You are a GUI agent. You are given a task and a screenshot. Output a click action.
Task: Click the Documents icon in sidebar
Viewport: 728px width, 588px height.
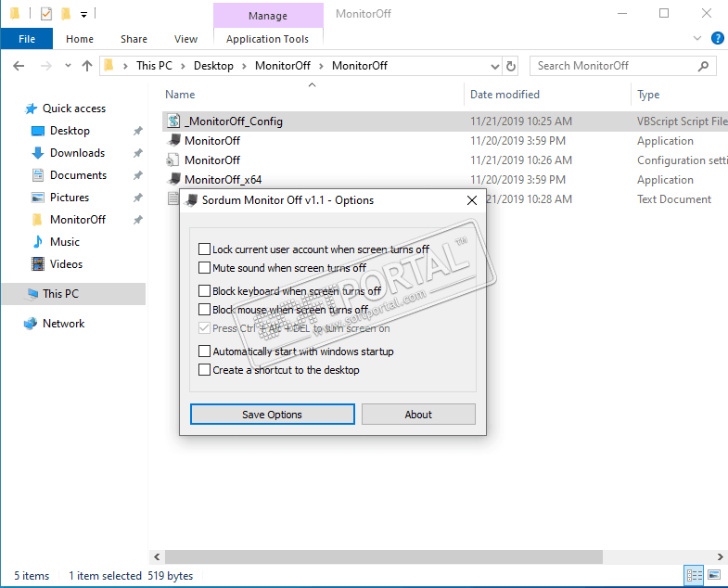(38, 175)
